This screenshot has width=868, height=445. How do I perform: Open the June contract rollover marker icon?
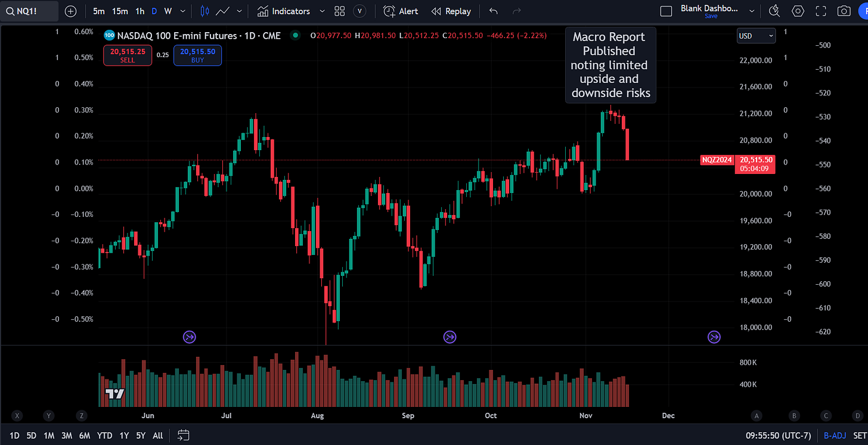(x=189, y=338)
